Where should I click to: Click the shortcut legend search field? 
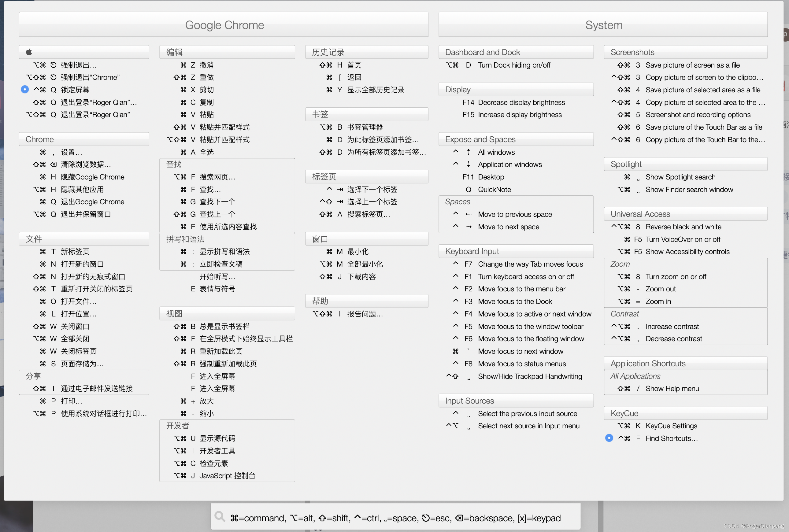coord(395,518)
